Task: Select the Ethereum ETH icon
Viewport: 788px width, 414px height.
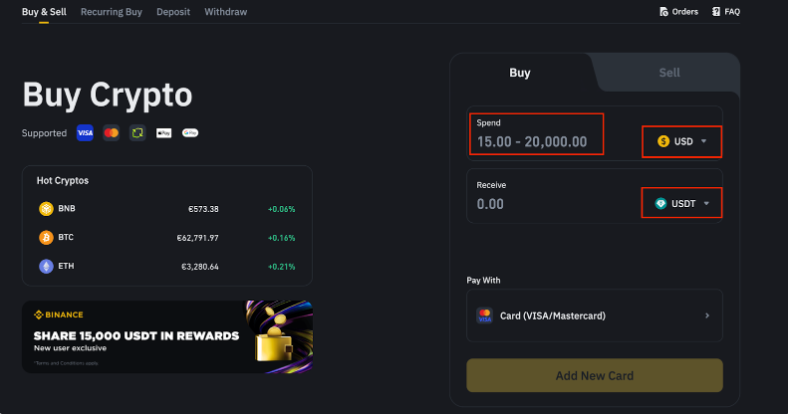Action: 45,267
